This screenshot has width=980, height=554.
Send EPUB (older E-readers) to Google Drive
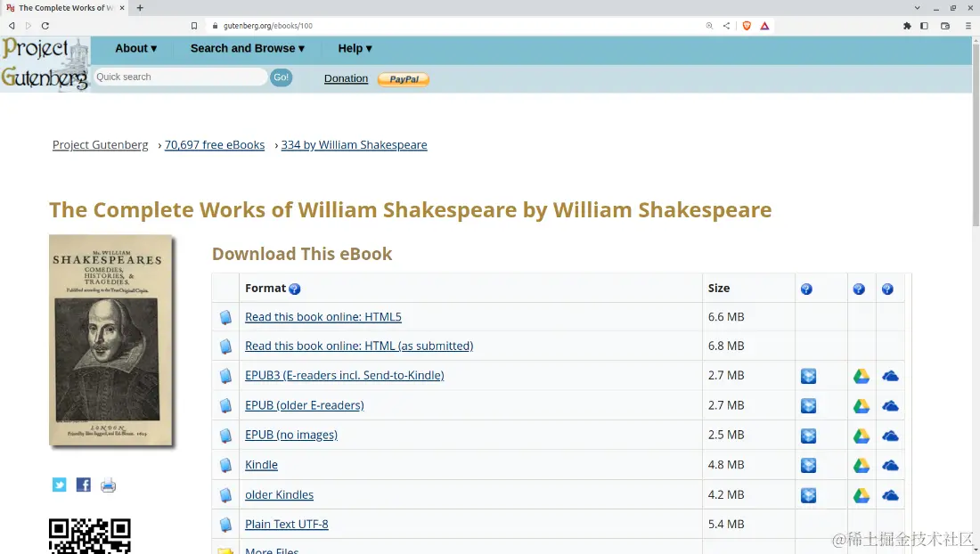click(x=862, y=406)
